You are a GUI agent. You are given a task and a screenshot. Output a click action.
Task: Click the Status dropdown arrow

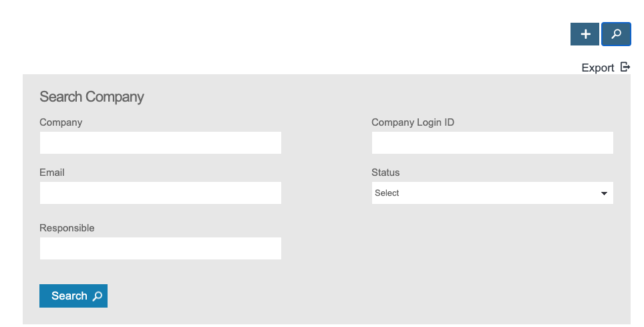(x=604, y=193)
